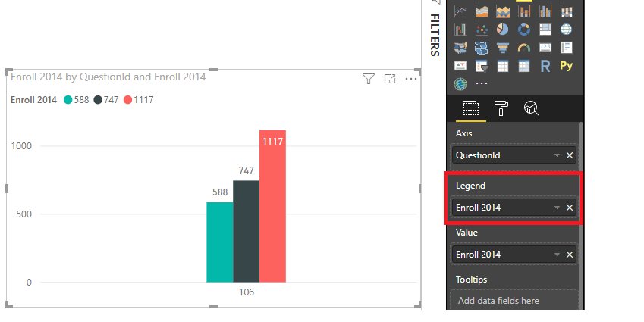The image size is (644, 322).
Task: Select the red 1117 bar
Action: (x=273, y=206)
